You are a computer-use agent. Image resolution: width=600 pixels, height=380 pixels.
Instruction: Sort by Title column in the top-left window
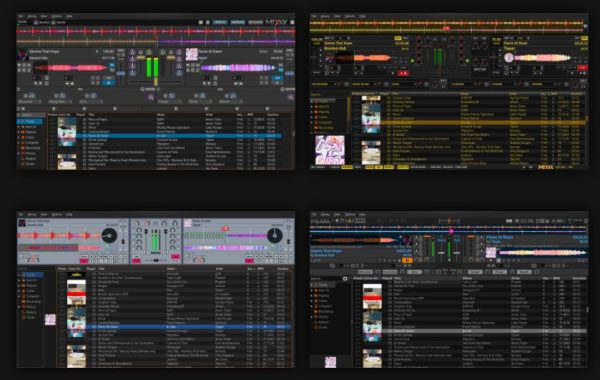pyautogui.click(x=92, y=114)
